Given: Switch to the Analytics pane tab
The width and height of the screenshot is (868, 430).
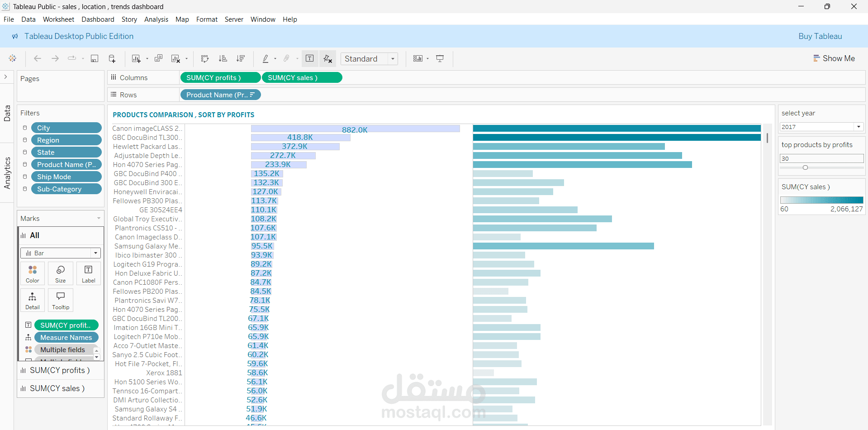Looking at the screenshot, I should [x=7, y=173].
